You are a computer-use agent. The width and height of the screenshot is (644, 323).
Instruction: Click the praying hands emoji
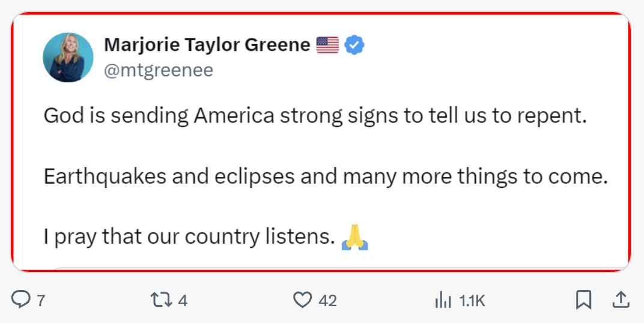click(355, 238)
